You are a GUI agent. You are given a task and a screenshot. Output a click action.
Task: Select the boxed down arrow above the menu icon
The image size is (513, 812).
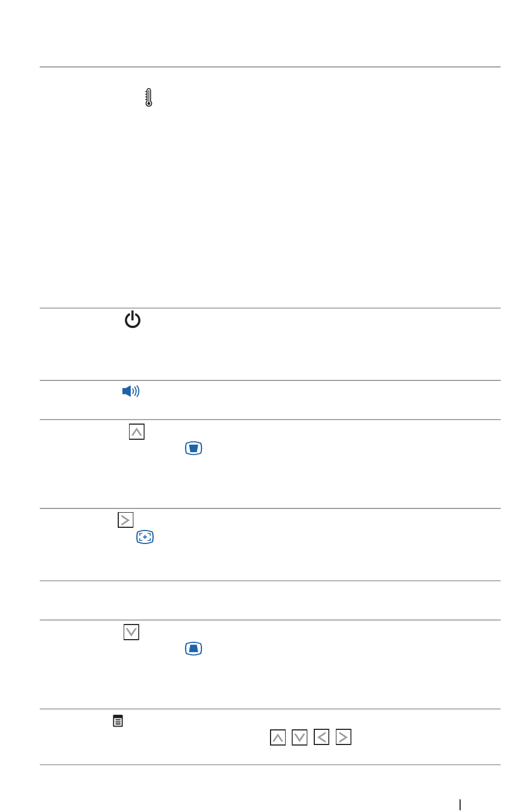click(x=131, y=632)
